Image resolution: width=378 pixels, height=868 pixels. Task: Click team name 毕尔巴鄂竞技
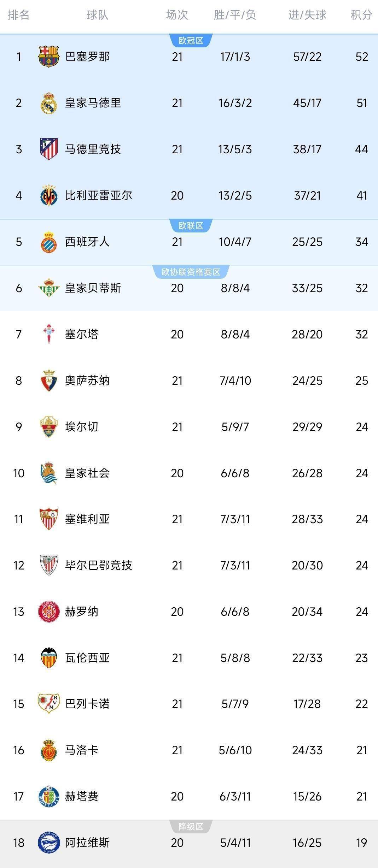coord(99,565)
